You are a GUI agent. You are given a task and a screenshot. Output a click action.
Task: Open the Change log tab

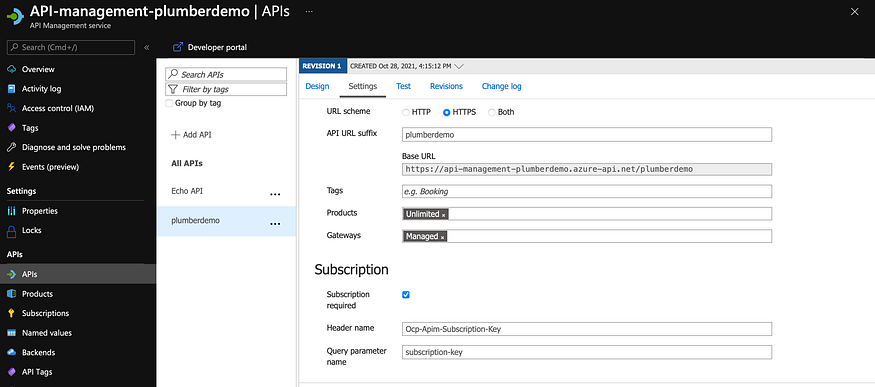(x=502, y=86)
